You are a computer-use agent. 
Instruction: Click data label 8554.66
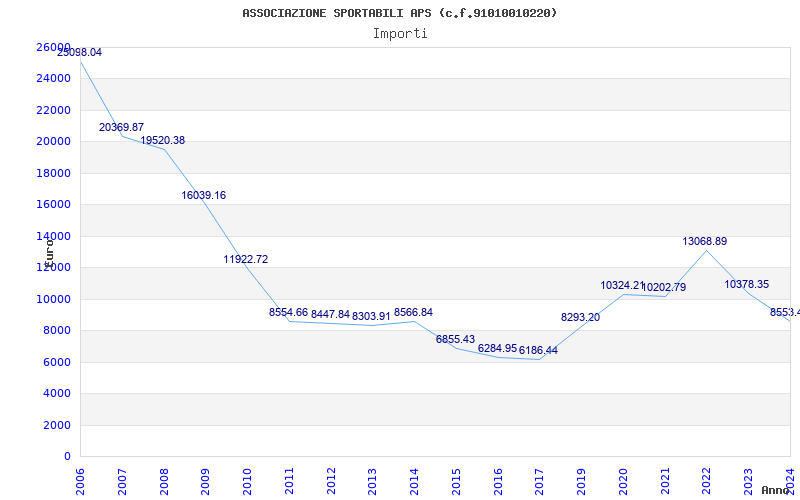coord(289,312)
